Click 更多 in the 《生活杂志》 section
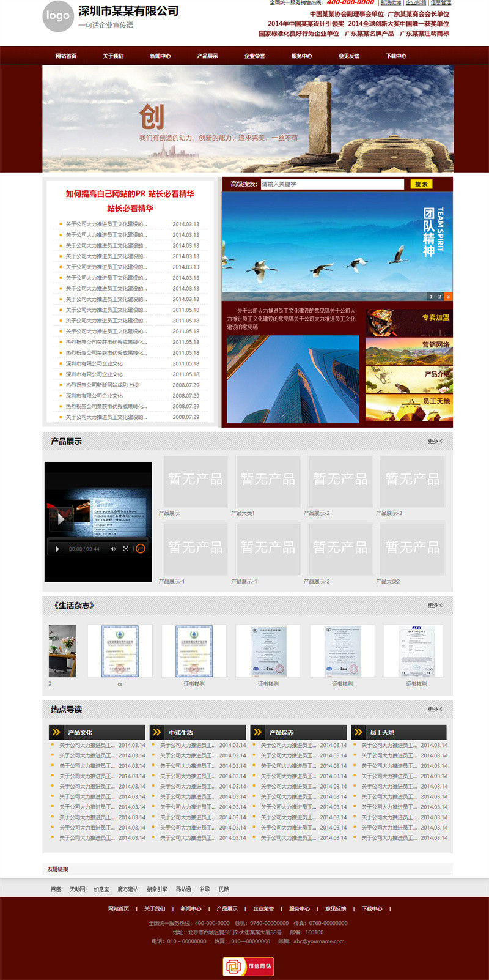 436,605
